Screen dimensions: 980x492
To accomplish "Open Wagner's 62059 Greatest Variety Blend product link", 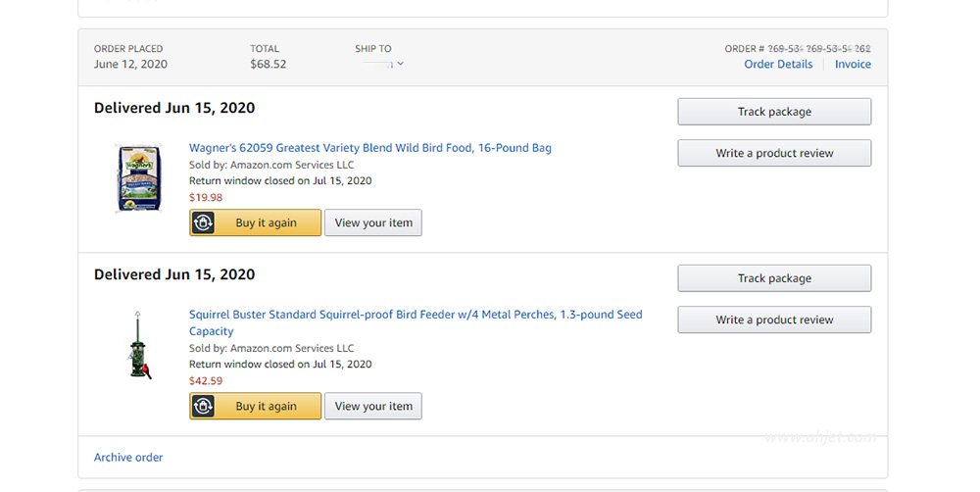I will click(370, 148).
